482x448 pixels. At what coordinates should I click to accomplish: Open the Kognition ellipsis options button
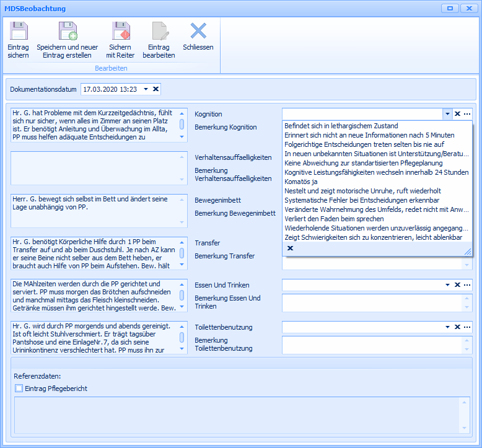tap(467, 114)
